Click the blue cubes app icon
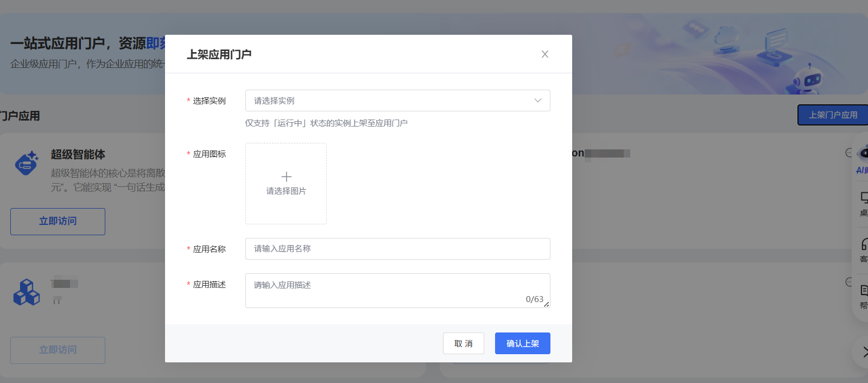 (27, 292)
